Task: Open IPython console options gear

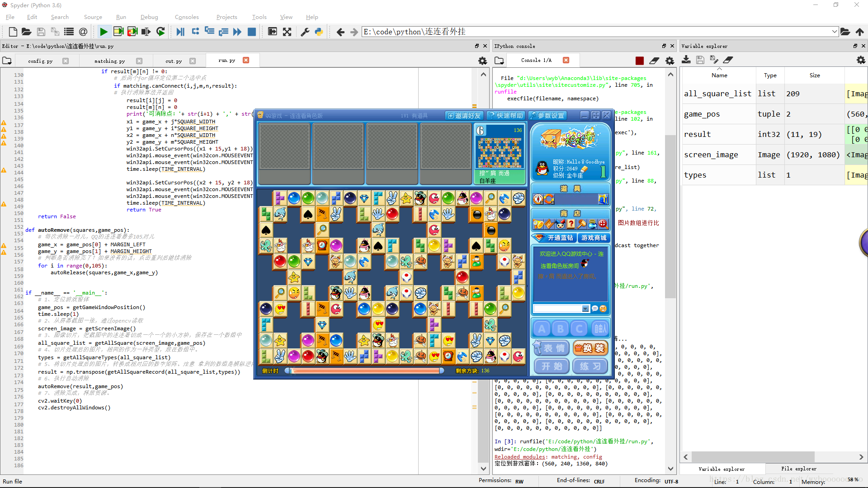Action: pyautogui.click(x=670, y=61)
